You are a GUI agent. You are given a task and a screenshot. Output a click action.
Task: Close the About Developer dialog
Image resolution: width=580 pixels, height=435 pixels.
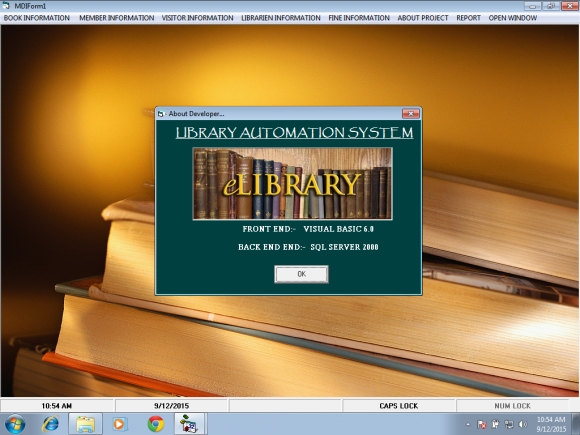point(411,114)
